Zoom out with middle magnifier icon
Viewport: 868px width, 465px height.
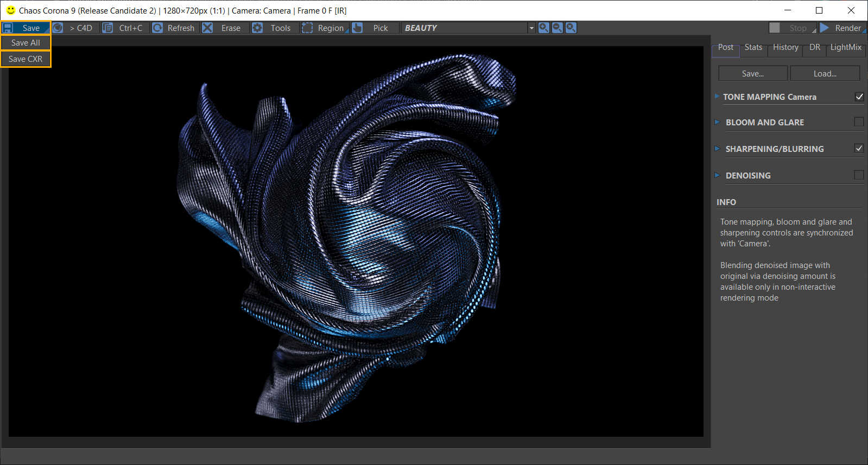point(557,28)
